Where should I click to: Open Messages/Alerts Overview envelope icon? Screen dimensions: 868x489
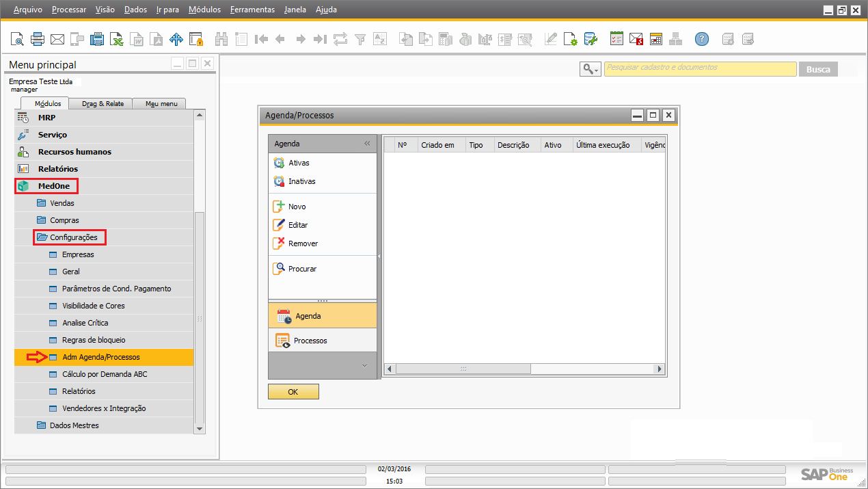[x=636, y=39]
